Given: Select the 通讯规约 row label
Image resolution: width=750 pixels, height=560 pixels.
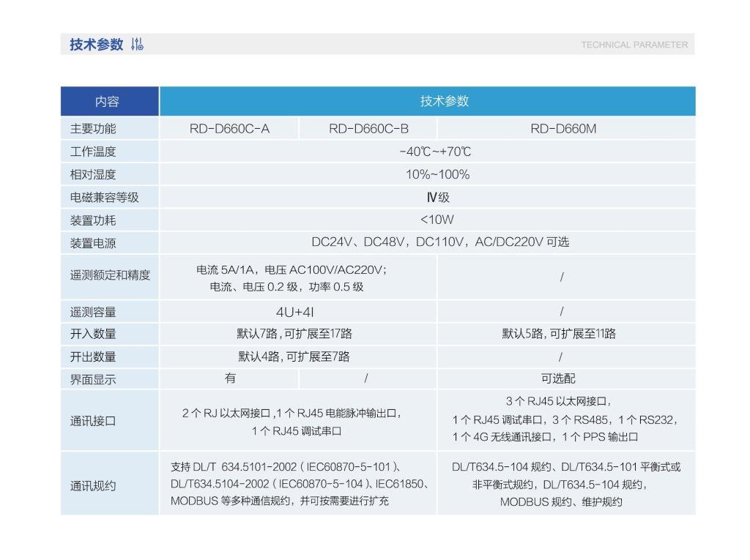Looking at the screenshot, I should tap(93, 485).
